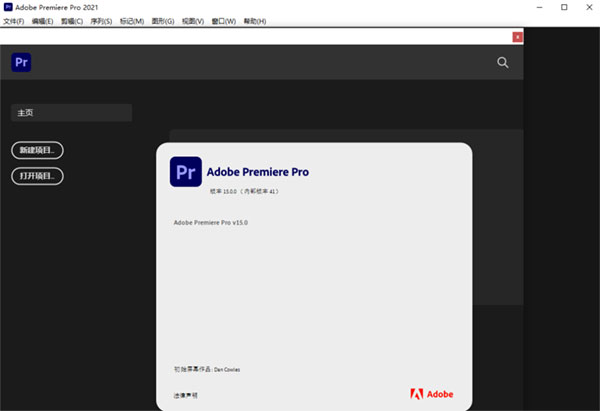Screen dimensions: 600x411
Task: Click the splash screen author credit text
Action: [207, 369]
